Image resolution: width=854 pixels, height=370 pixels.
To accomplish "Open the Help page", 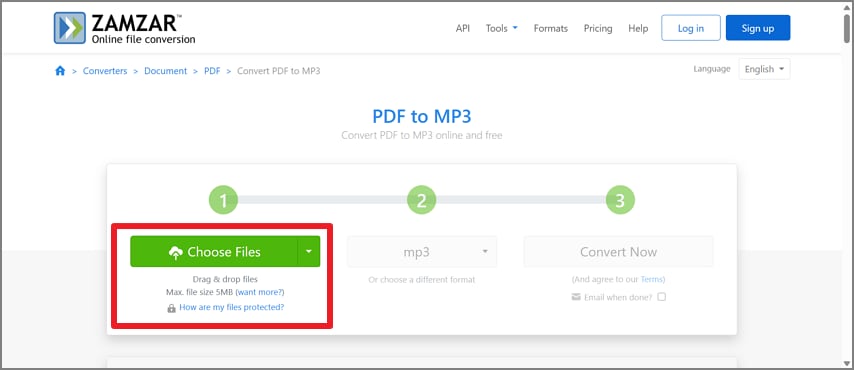I will pyautogui.click(x=638, y=28).
